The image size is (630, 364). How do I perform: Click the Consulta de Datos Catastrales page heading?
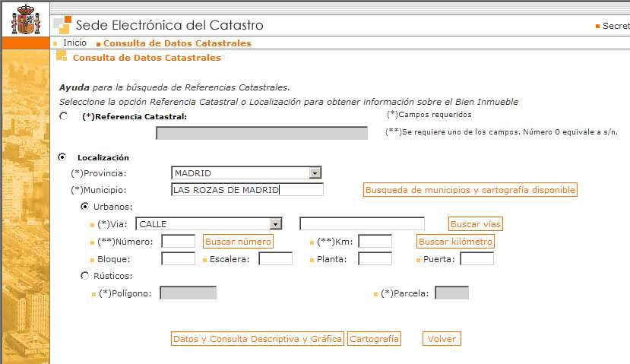click(x=147, y=58)
